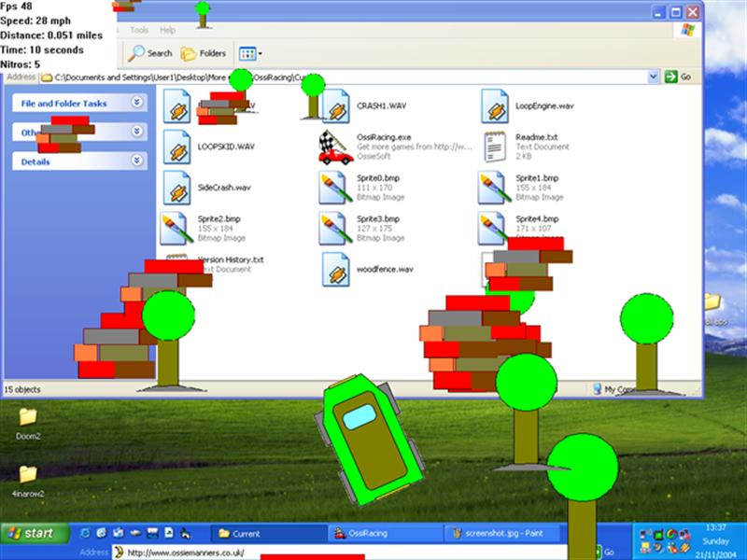Open the Help menu
Image resolution: width=747 pixels, height=560 pixels.
pyautogui.click(x=167, y=30)
